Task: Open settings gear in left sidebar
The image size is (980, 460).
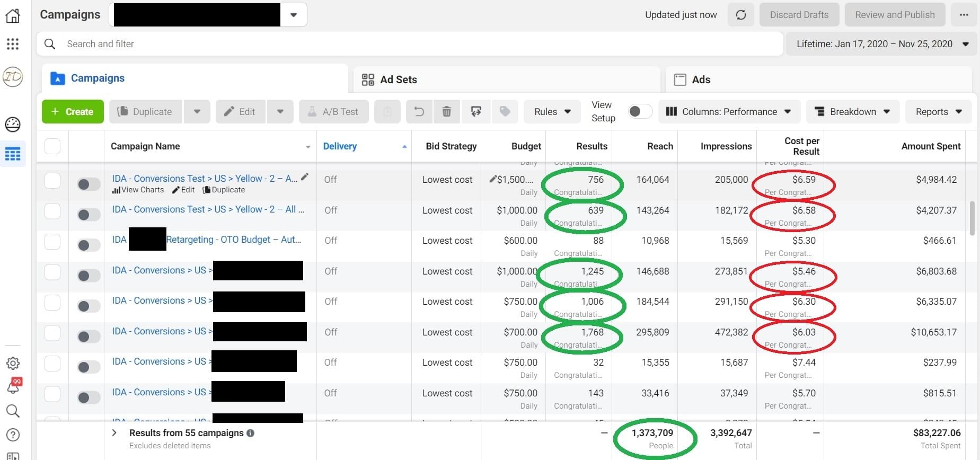Action: coord(13,363)
